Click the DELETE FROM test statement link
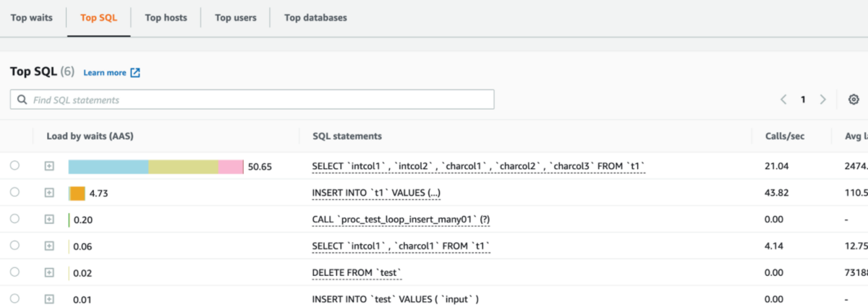 (356, 272)
